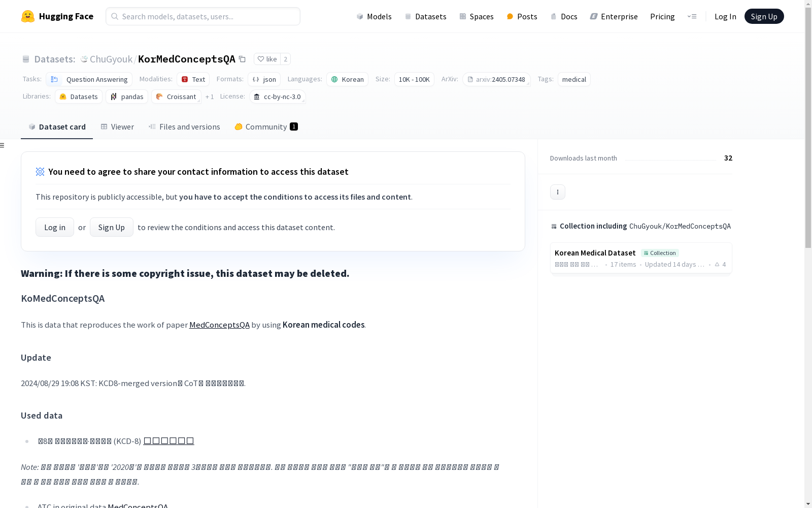Click the Hugging Face logo icon
This screenshot has height=508, width=812.
click(x=28, y=16)
